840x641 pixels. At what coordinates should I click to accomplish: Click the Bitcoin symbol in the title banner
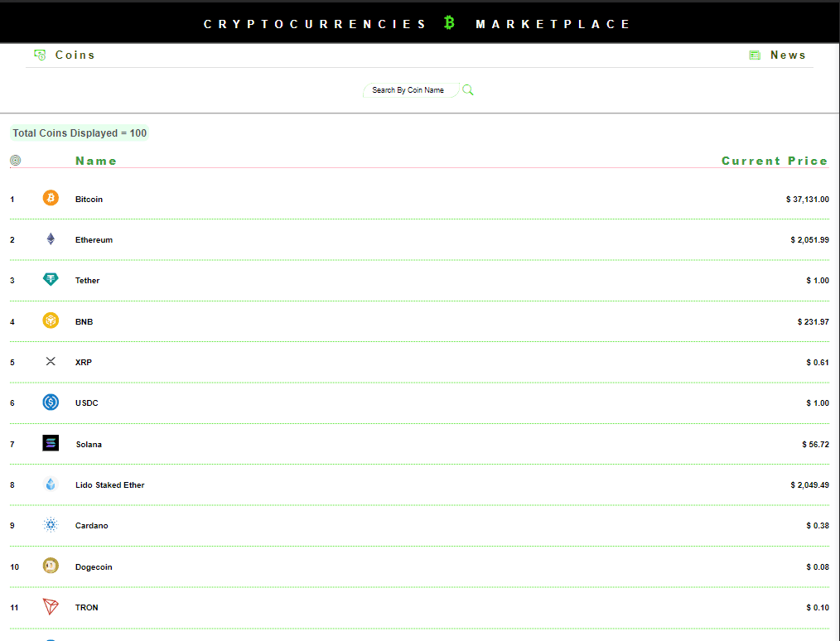[x=448, y=22]
